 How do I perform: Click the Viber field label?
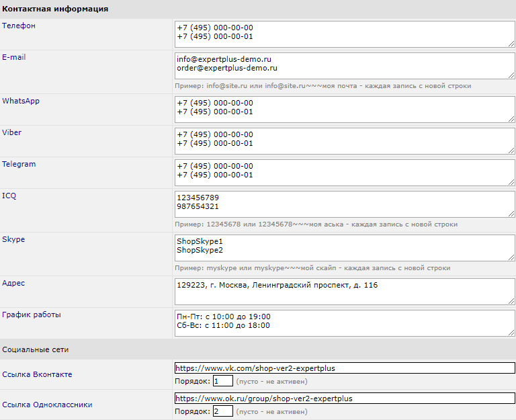pos(12,132)
